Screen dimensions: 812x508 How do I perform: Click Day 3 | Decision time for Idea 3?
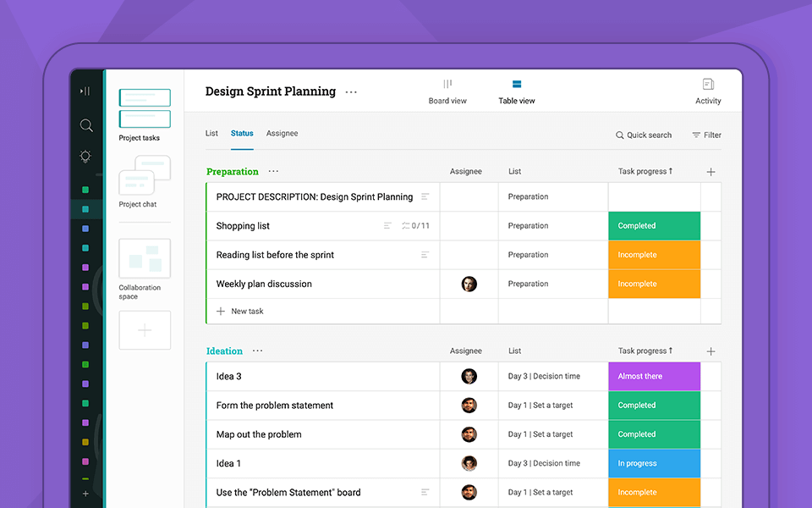pos(544,376)
